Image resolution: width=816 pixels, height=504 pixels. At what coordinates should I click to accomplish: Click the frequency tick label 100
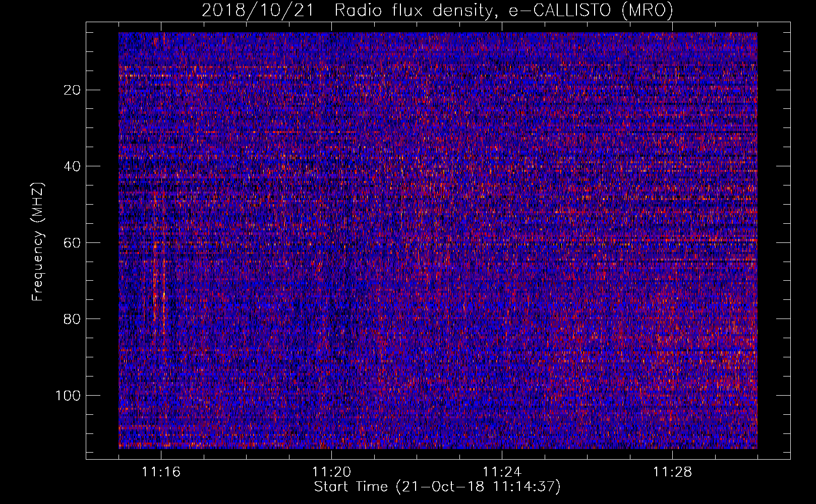(x=68, y=395)
